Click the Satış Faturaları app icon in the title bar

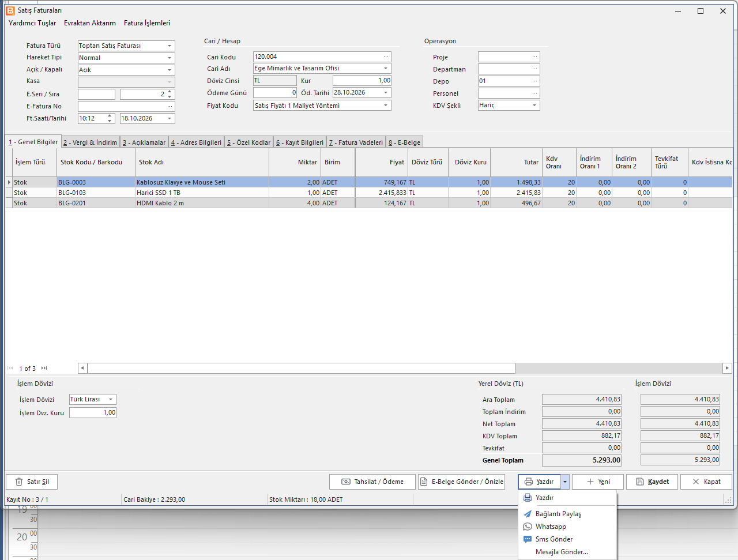10,10
